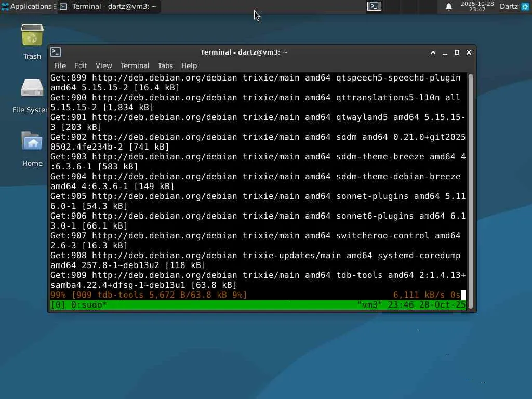Open the Trash desktop icon
The width and height of the screenshot is (532, 399).
32,35
